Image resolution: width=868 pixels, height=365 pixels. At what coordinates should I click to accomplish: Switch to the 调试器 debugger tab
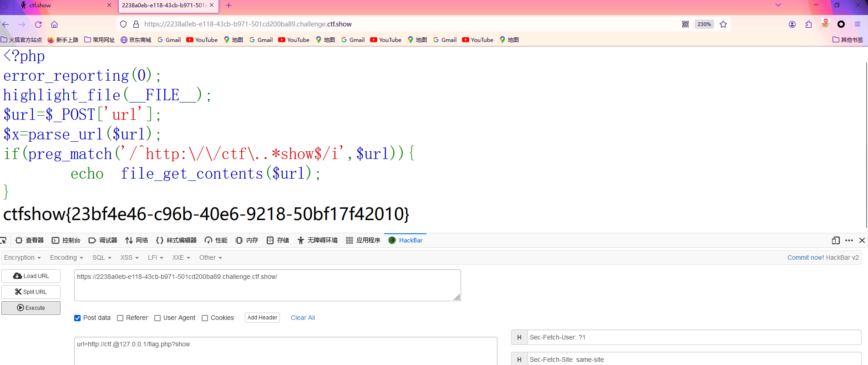point(103,240)
